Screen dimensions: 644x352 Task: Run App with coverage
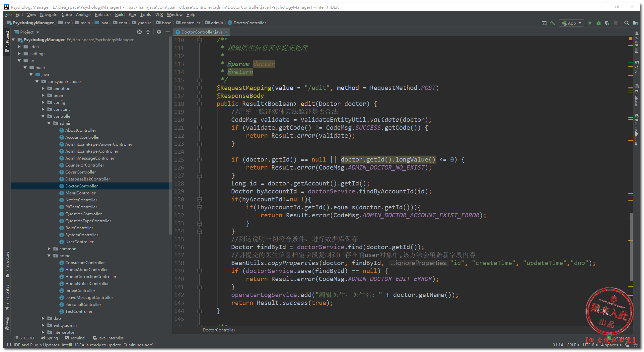[x=607, y=23]
